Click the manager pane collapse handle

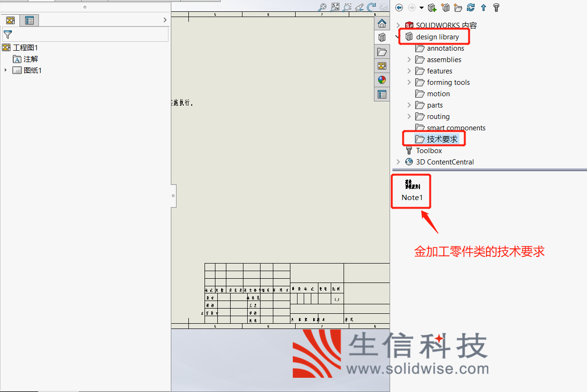[x=173, y=196]
